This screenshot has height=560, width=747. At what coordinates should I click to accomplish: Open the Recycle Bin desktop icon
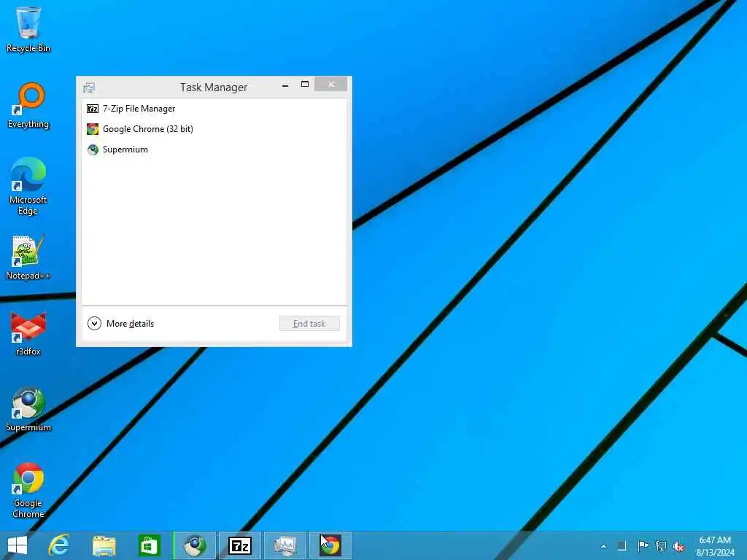28,29
